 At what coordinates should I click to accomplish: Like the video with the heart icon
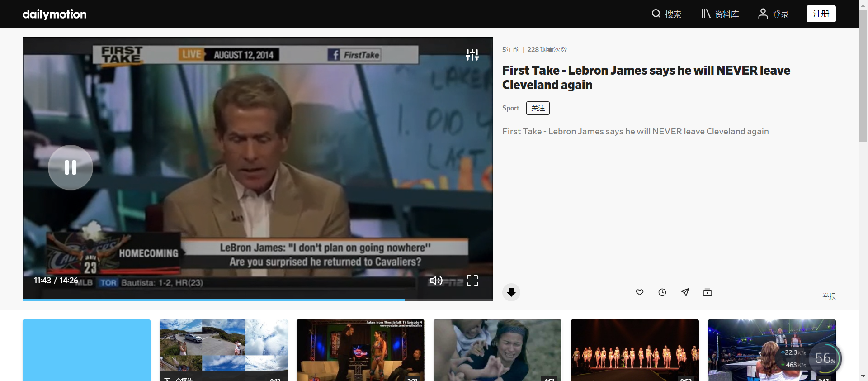coord(640,292)
